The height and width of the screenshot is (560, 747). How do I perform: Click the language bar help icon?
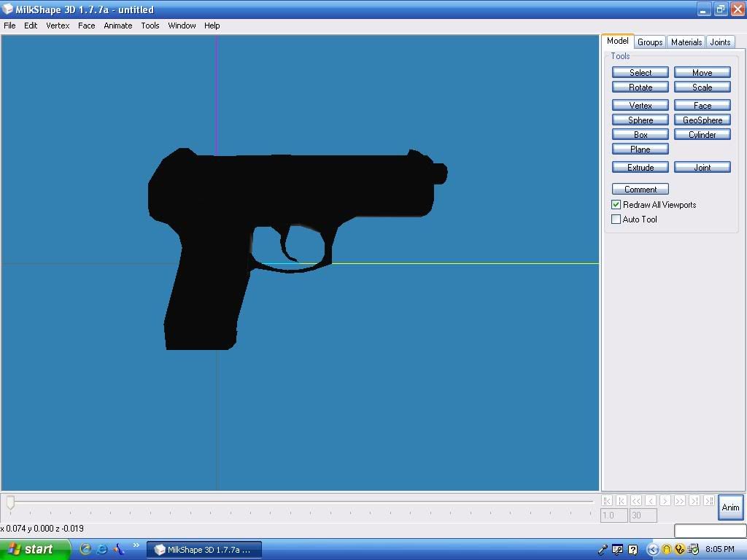pos(632,550)
